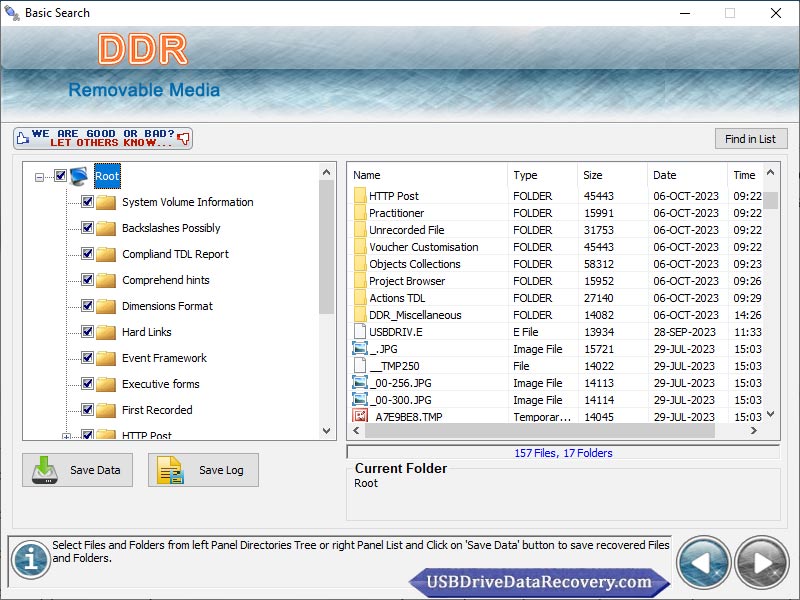
Task: Click the blue info icon
Action: tap(31, 559)
